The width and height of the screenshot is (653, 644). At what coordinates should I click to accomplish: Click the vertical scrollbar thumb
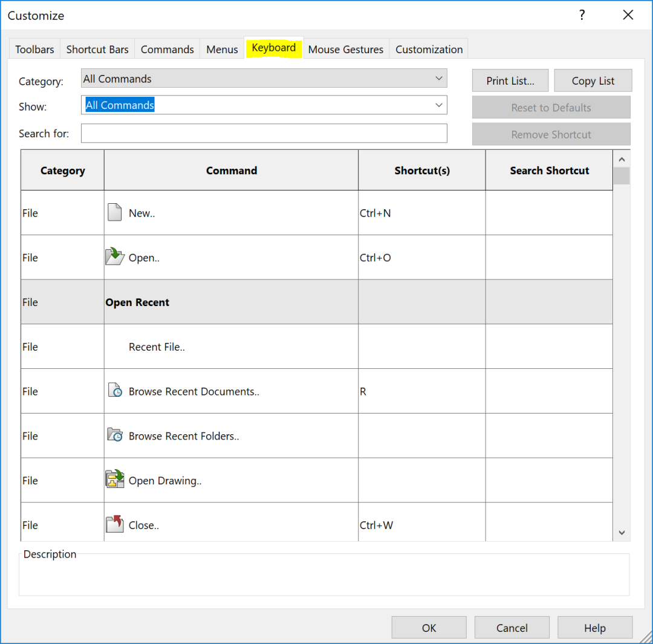pos(622,176)
